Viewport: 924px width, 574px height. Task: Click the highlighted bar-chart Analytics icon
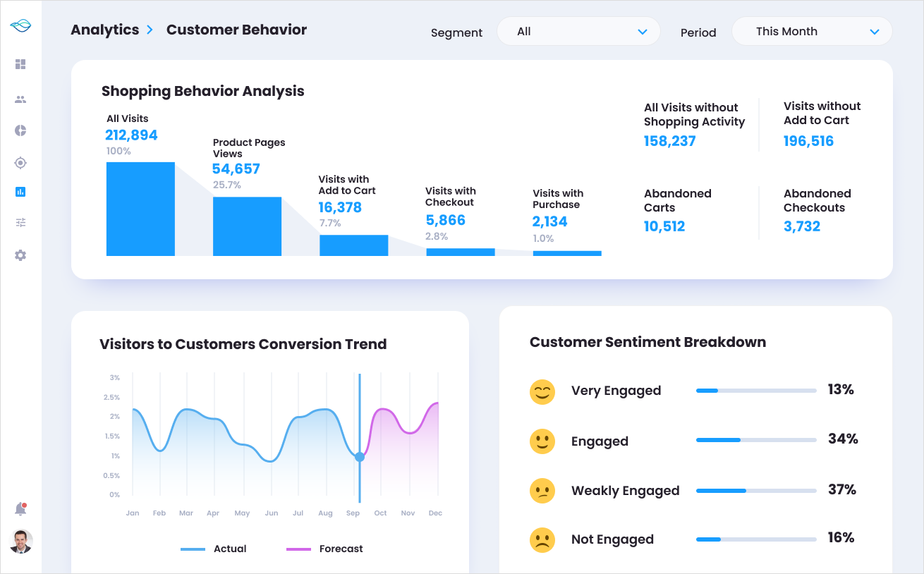[x=20, y=191]
